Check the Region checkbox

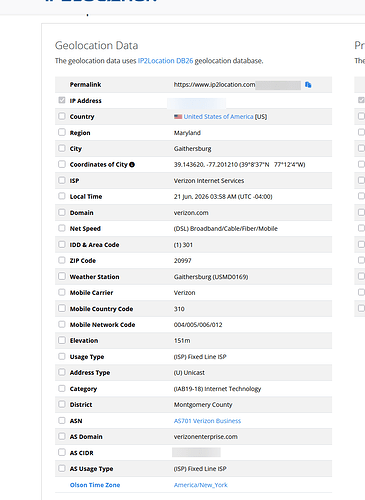[62, 132]
